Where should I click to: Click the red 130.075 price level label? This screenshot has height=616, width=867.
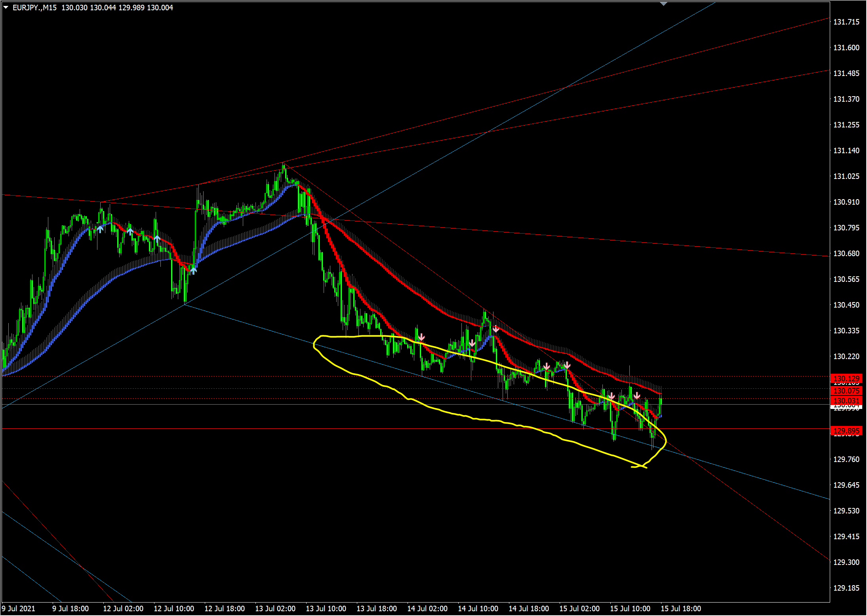(846, 391)
